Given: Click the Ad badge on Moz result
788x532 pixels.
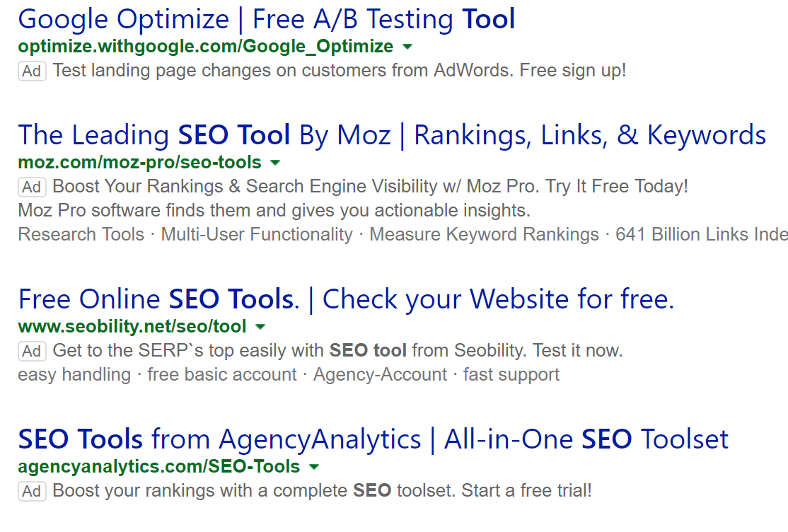Looking at the screenshot, I should click(x=32, y=187).
